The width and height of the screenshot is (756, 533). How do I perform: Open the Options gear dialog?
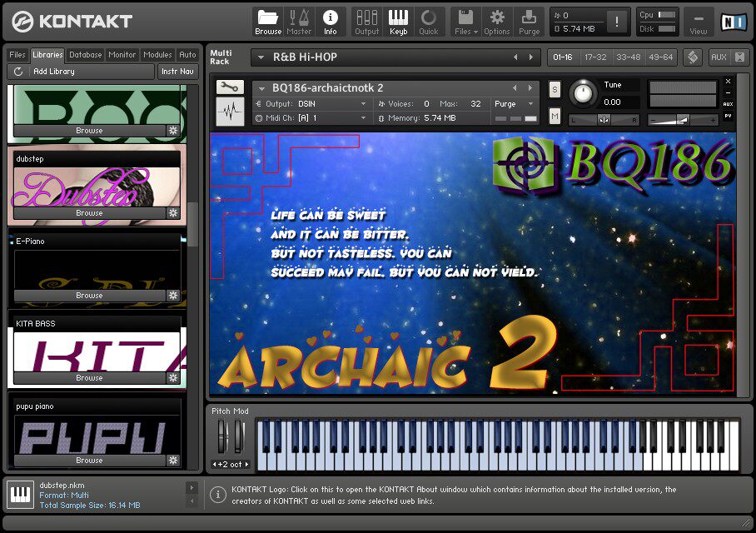(x=497, y=22)
